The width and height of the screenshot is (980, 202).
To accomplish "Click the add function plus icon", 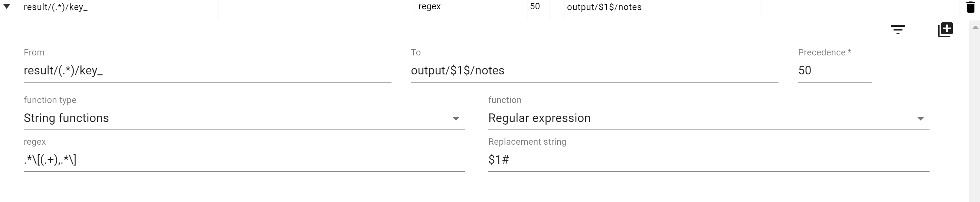I will [945, 30].
